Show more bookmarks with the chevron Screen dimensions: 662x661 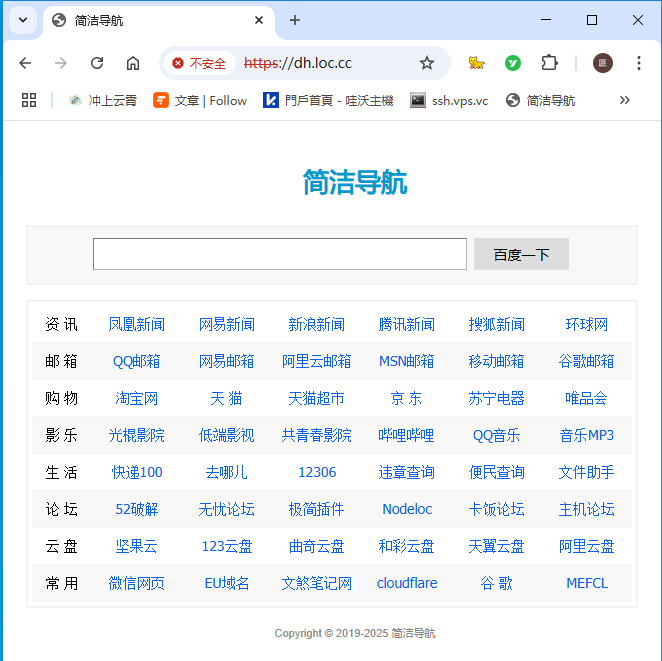click(624, 100)
